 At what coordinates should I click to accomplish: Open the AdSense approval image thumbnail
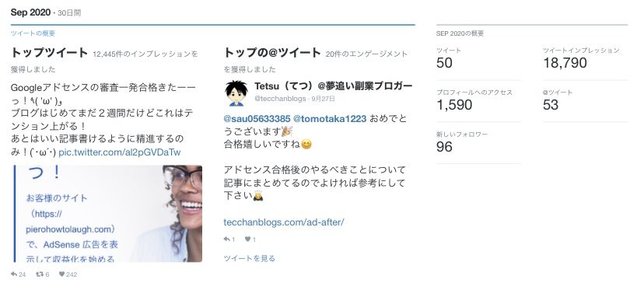coord(107,214)
